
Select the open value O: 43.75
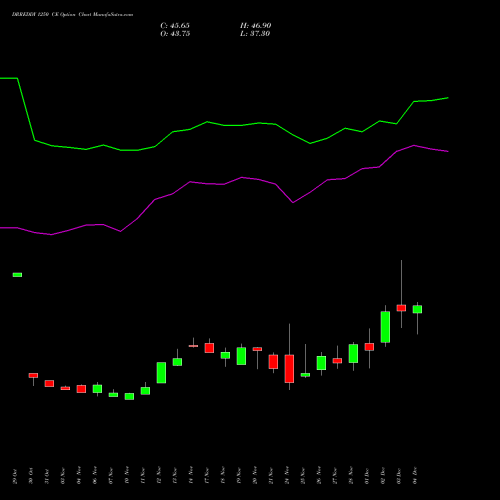point(175,34)
